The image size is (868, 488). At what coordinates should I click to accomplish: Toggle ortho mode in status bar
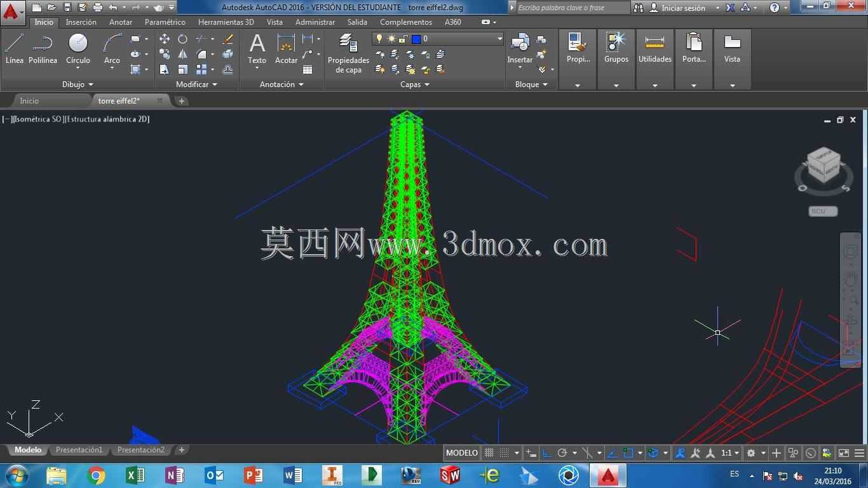(x=546, y=453)
